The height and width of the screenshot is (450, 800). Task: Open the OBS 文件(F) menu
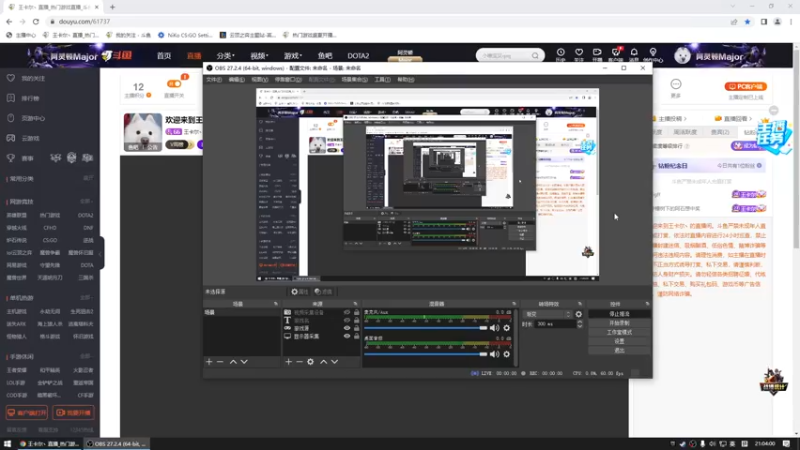tap(214, 80)
